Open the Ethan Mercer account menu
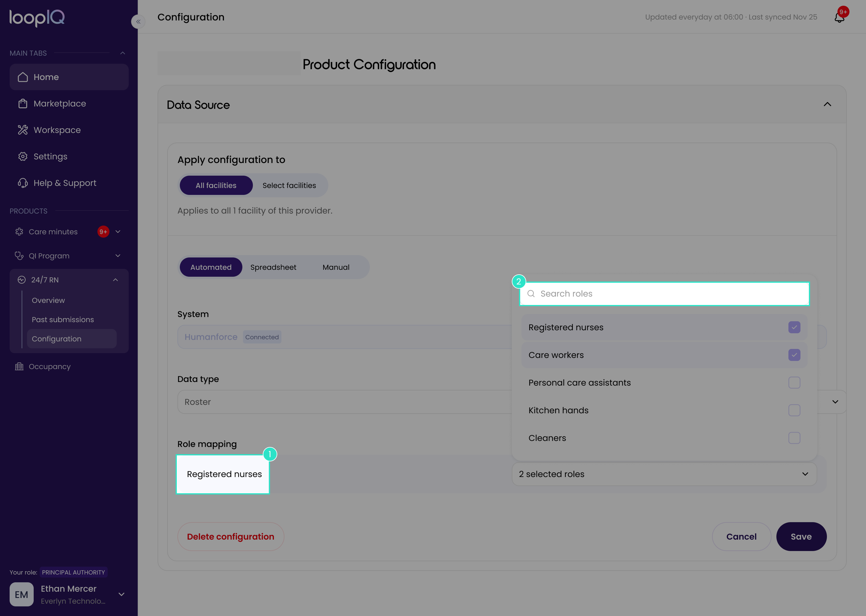 121,594
